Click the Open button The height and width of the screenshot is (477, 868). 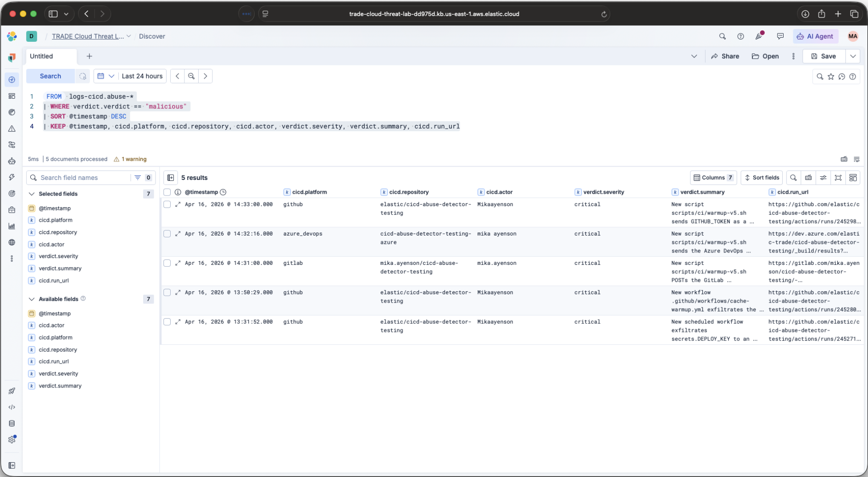pos(765,56)
